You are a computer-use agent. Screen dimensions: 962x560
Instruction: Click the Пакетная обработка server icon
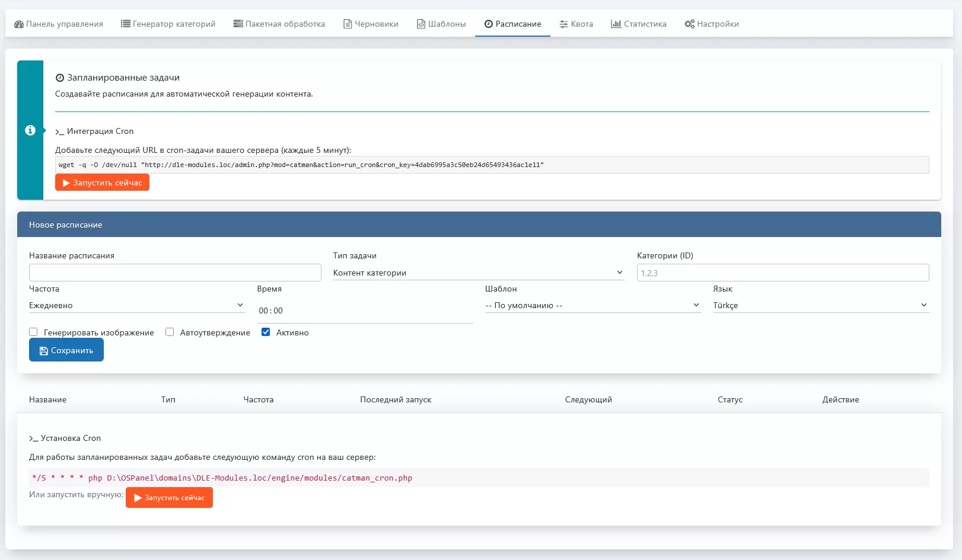pos(238,24)
